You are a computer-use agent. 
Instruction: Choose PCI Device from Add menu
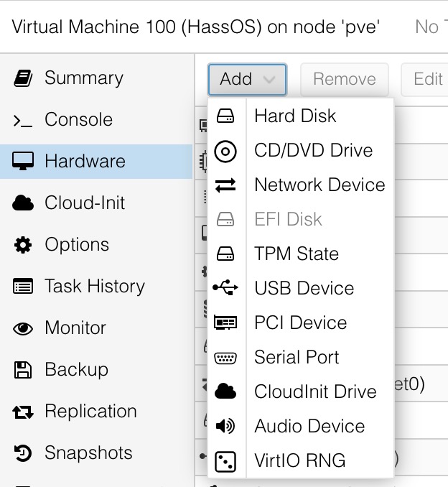pos(301,323)
